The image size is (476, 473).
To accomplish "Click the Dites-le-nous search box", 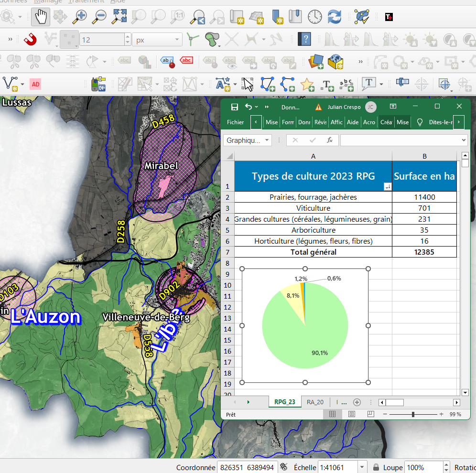I will click(441, 122).
